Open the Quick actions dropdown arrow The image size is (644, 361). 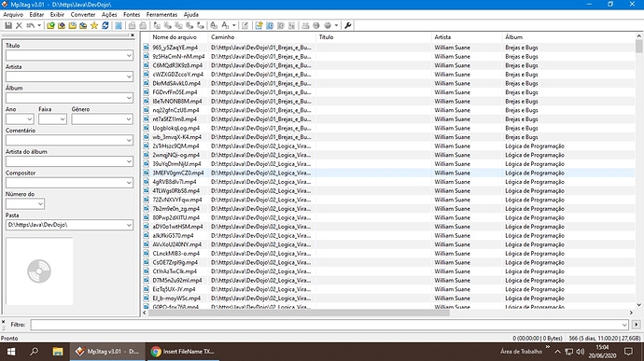[234, 25]
